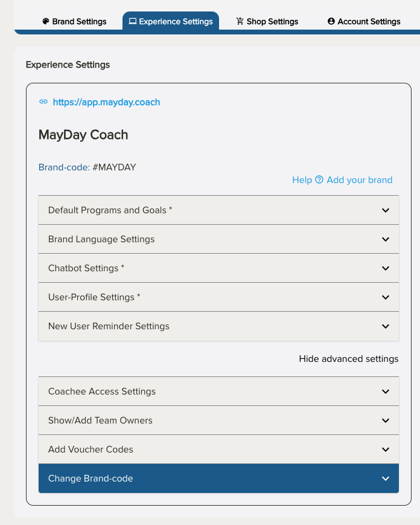Image resolution: width=420 pixels, height=525 pixels.
Task: Click Hide advanced settings
Action: coord(349,359)
